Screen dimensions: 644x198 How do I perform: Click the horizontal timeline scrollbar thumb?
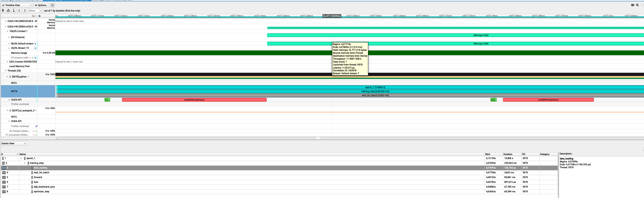click(318, 138)
